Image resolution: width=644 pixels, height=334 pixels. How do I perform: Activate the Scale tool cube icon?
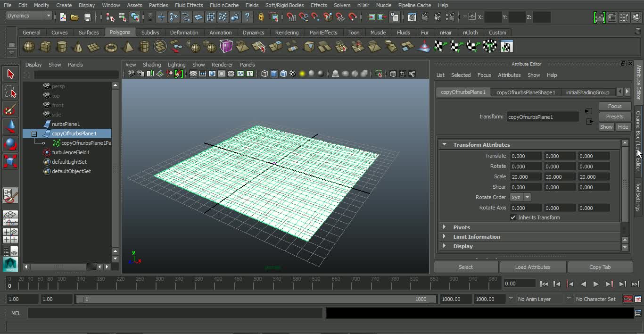10,161
